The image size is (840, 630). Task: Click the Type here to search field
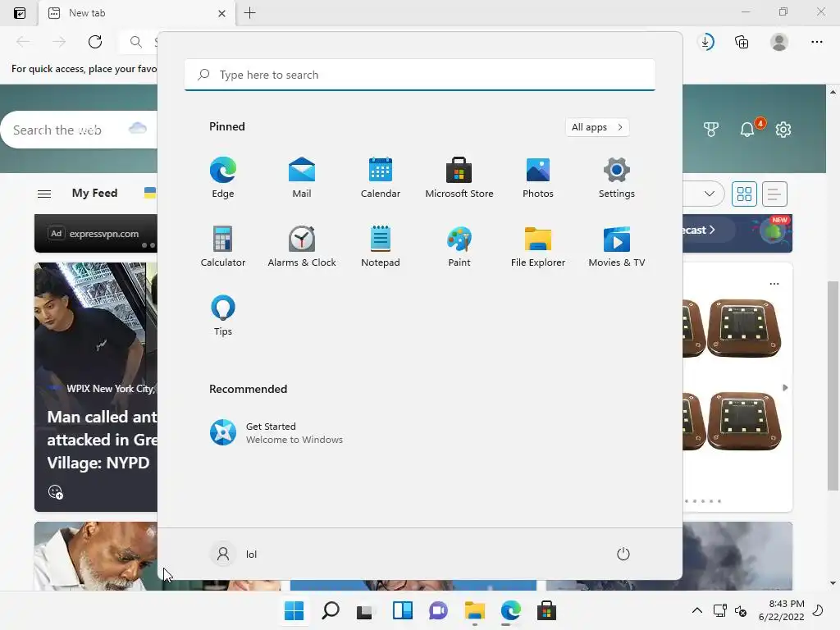[420, 75]
